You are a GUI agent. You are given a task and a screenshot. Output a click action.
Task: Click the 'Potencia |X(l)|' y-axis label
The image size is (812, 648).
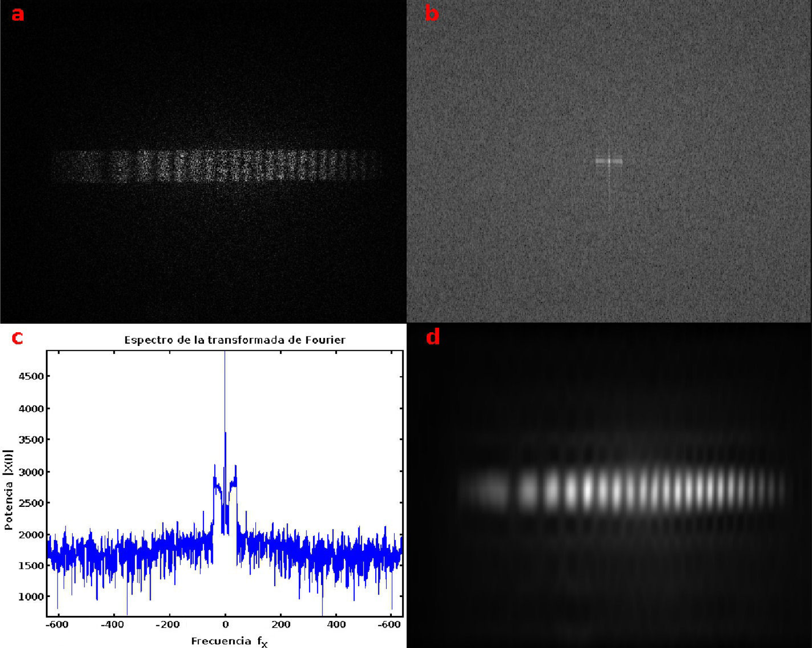pos(8,489)
